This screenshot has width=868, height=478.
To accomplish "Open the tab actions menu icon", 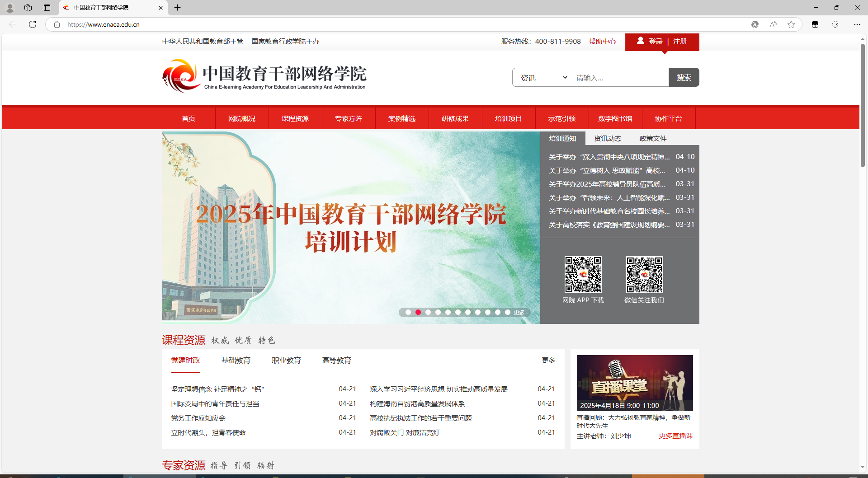I will [x=47, y=8].
